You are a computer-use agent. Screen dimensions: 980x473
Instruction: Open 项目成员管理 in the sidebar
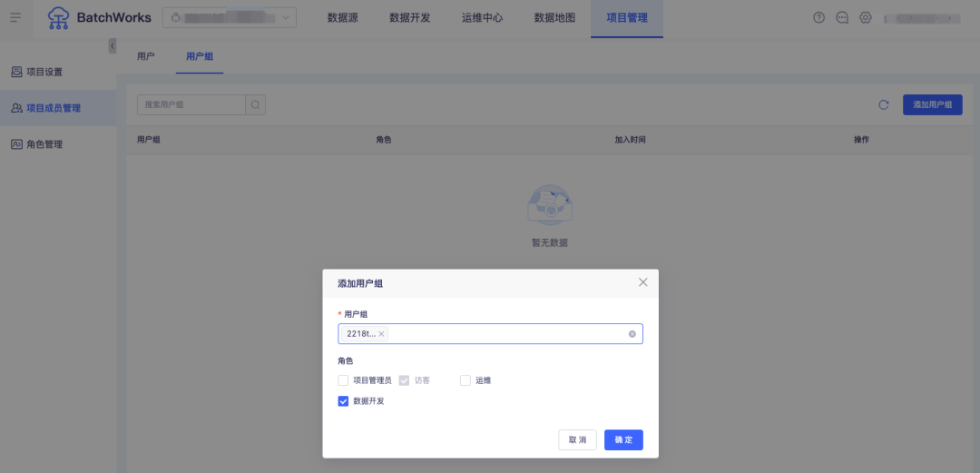pyautogui.click(x=58, y=108)
